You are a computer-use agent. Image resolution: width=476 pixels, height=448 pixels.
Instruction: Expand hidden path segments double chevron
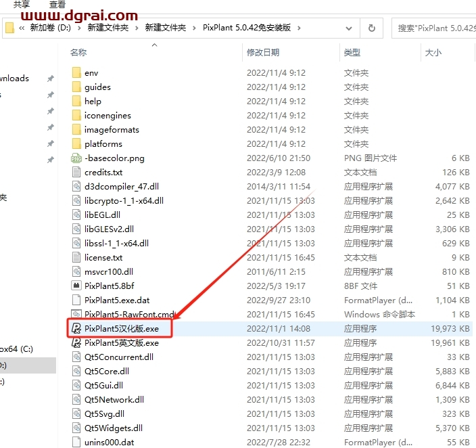tap(22, 28)
